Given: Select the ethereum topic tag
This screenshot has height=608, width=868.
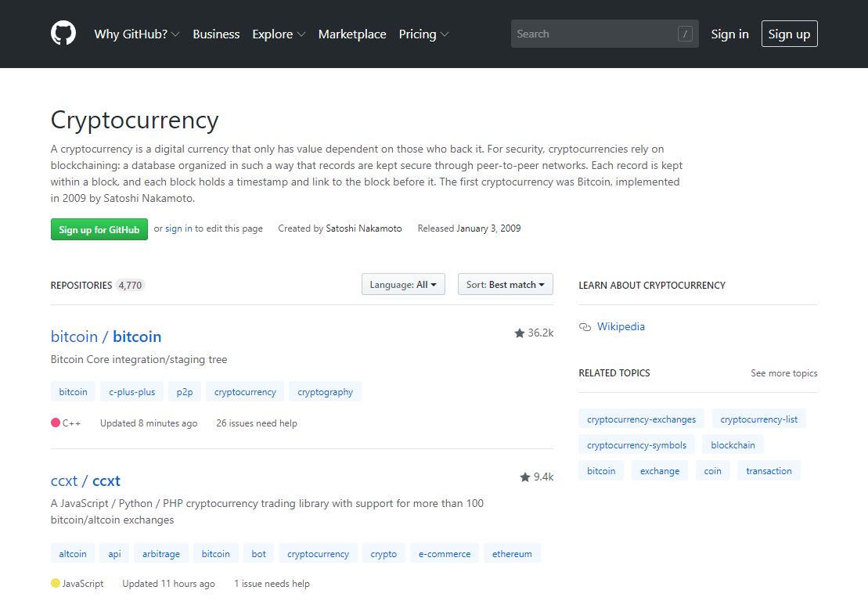Looking at the screenshot, I should coord(512,553).
